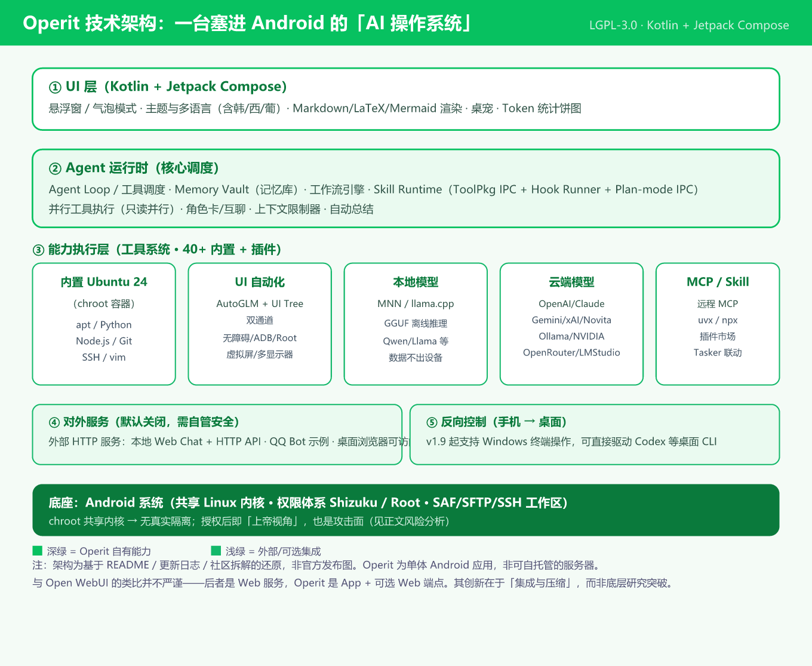Image resolution: width=812 pixels, height=666 pixels.
Task: Click the title "Operit 技术架构" in the header
Action: (x=90, y=23)
